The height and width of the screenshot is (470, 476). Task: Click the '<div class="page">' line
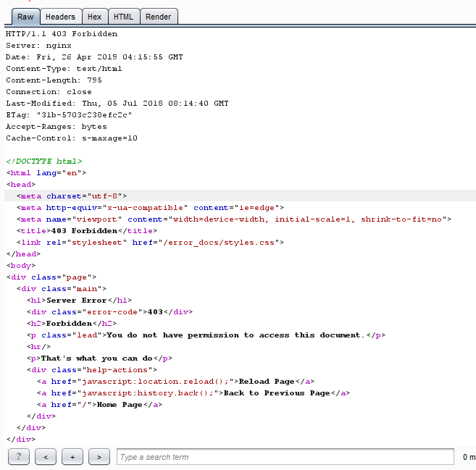(51, 277)
